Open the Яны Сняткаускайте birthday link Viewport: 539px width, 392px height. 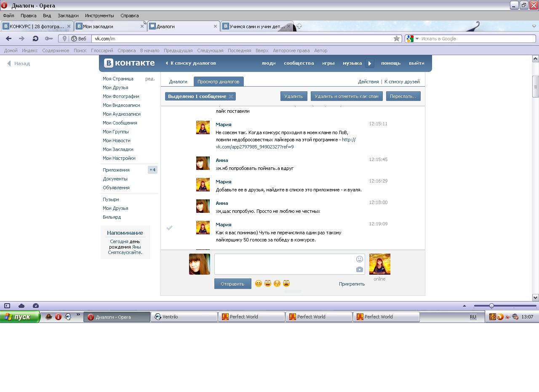(125, 250)
